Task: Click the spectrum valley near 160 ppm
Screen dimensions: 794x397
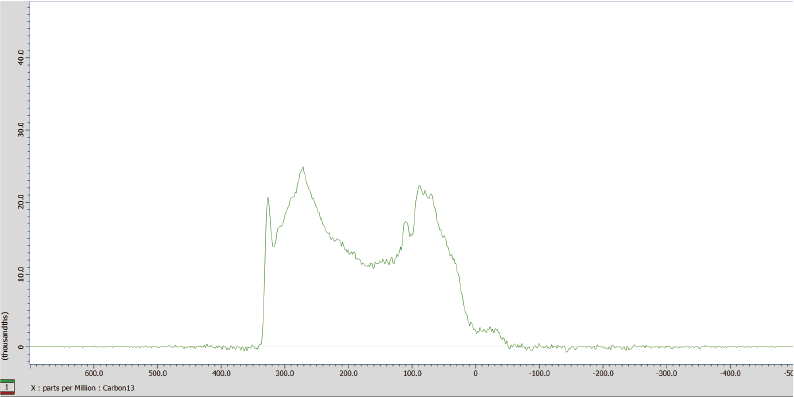Action: coord(373,265)
